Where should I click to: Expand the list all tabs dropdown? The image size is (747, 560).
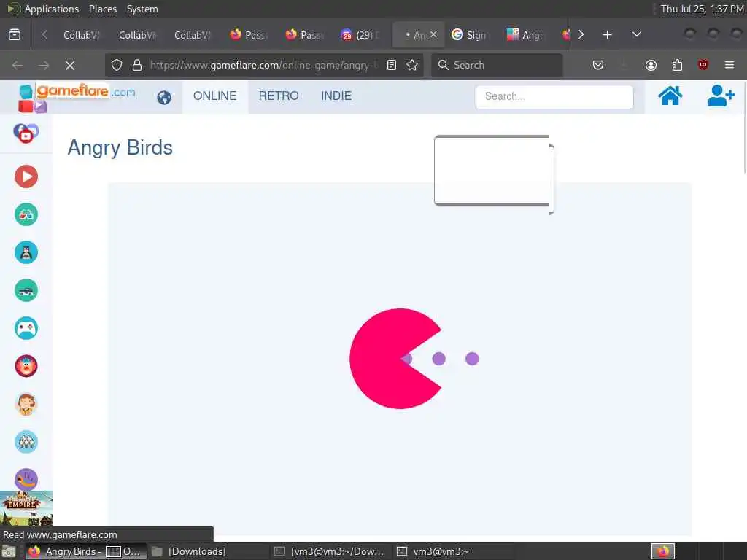click(x=636, y=35)
